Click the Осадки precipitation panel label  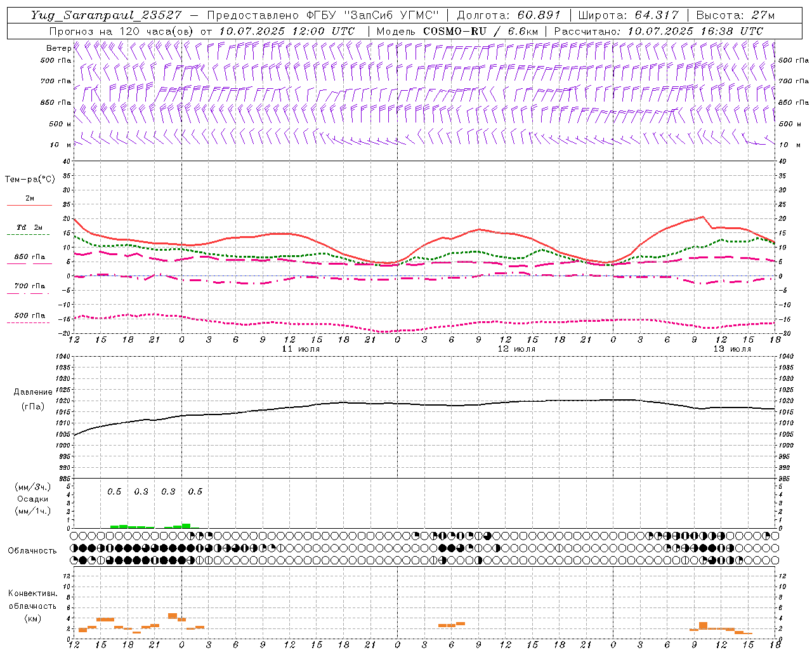32,499
